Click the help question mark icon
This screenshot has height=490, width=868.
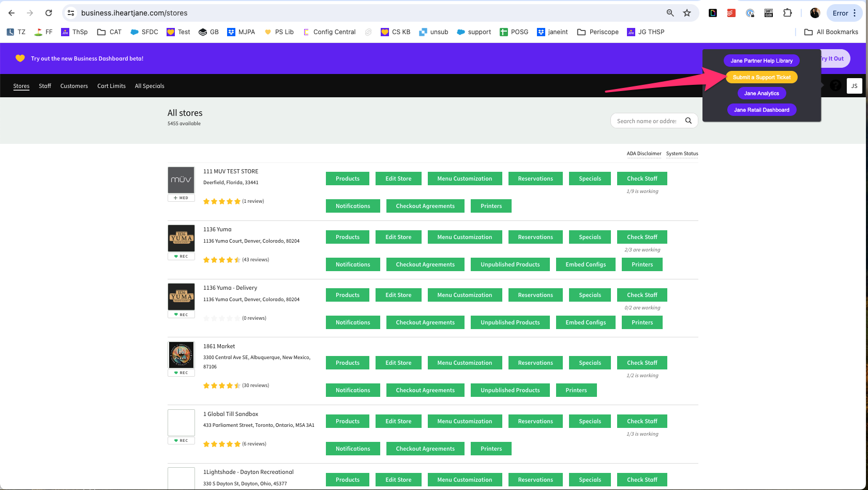(835, 86)
